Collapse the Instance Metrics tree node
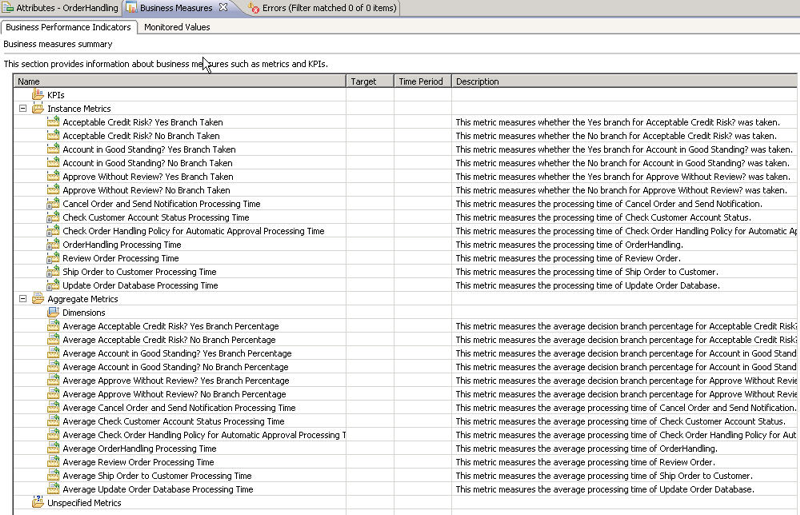Viewport: 800px width, 515px height. (23, 109)
